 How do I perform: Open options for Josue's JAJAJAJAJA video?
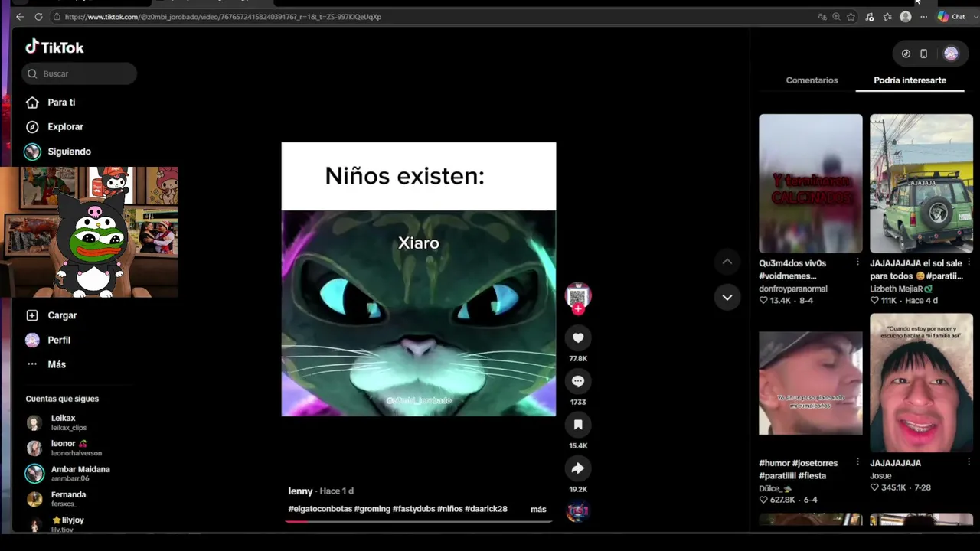[969, 462]
